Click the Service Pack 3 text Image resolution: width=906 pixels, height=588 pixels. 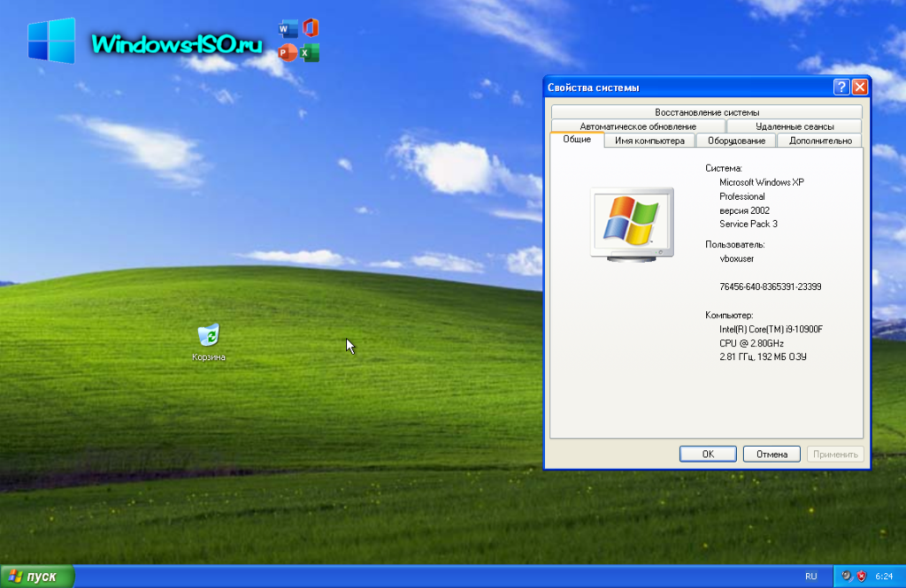(749, 224)
